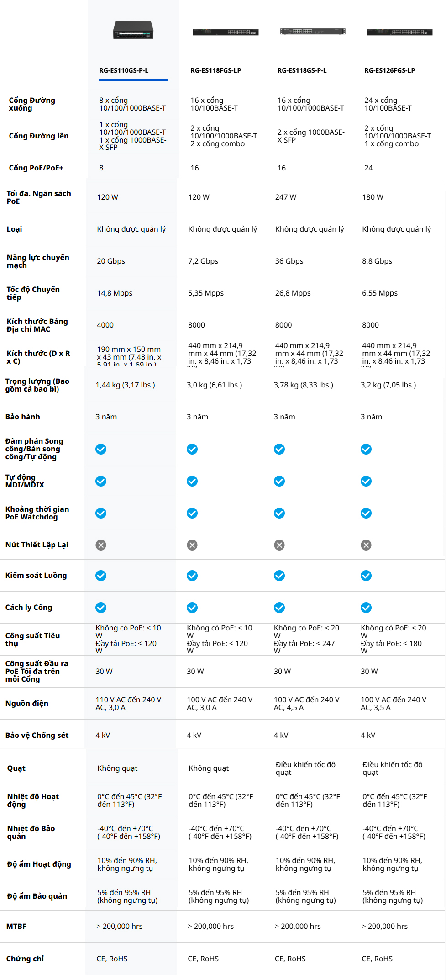Click the Cổng PoE/PoE+ row label
446x980 pixels.
36,168
